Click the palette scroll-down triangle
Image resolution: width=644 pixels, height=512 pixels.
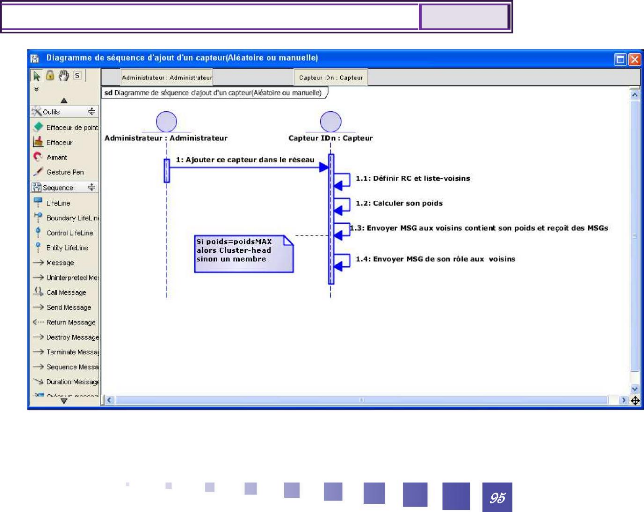tap(64, 401)
